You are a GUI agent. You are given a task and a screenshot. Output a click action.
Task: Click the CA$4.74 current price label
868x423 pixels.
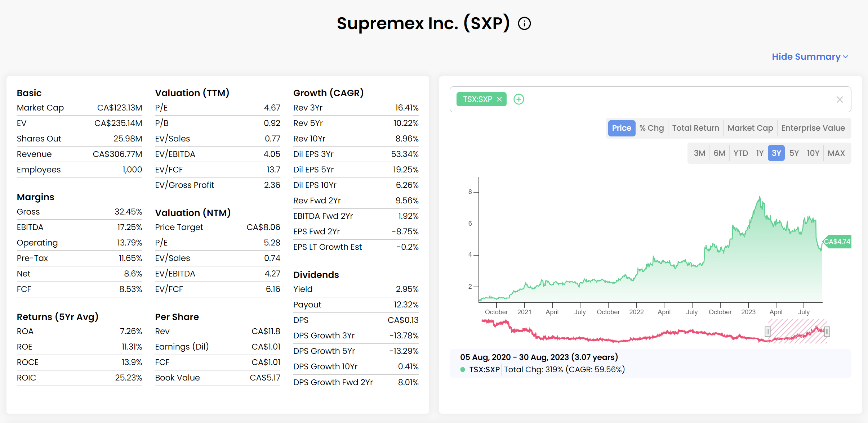click(x=837, y=242)
